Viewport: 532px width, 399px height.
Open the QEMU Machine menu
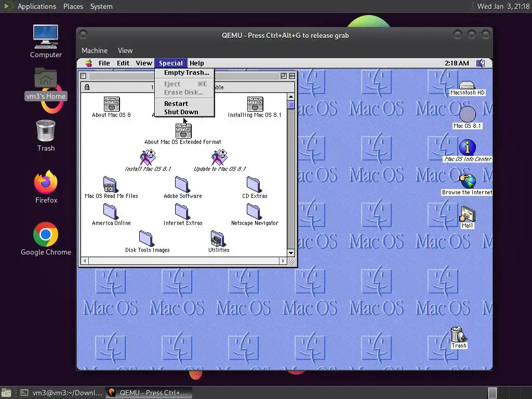click(95, 50)
